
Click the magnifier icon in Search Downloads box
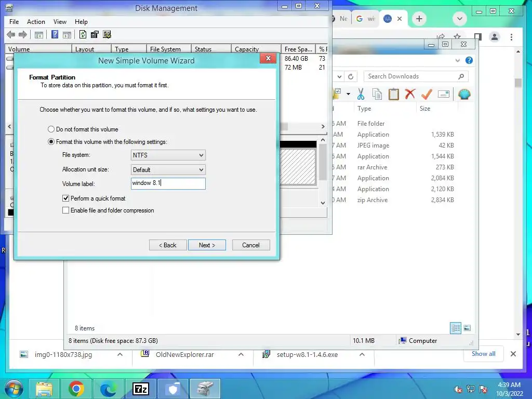(461, 77)
